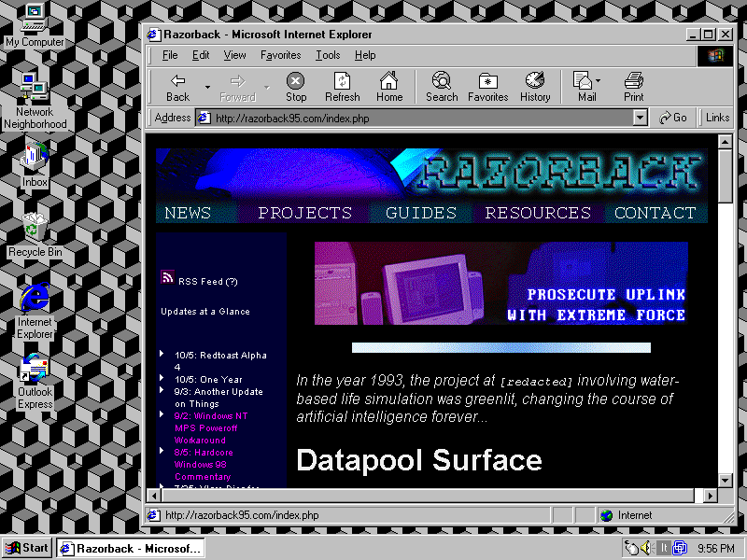Go to the RESOURCES navigation tab
The height and width of the screenshot is (560, 747).
(x=538, y=213)
